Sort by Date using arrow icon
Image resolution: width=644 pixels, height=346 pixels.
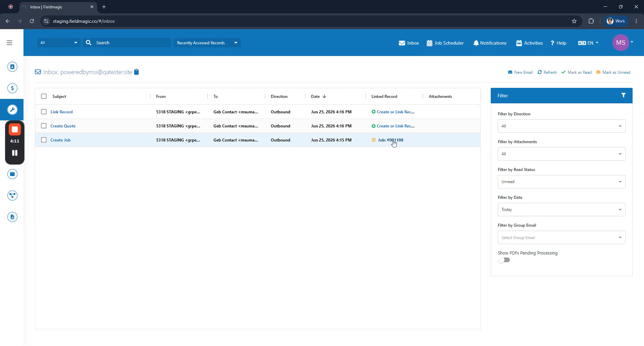tap(324, 96)
